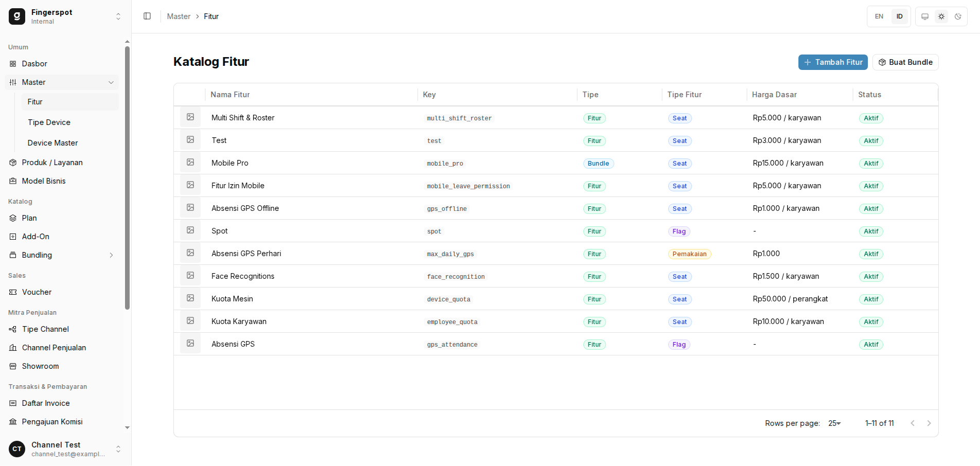This screenshot has height=466, width=980.
Task: Click the Fingerspot logo icon
Action: tap(17, 16)
